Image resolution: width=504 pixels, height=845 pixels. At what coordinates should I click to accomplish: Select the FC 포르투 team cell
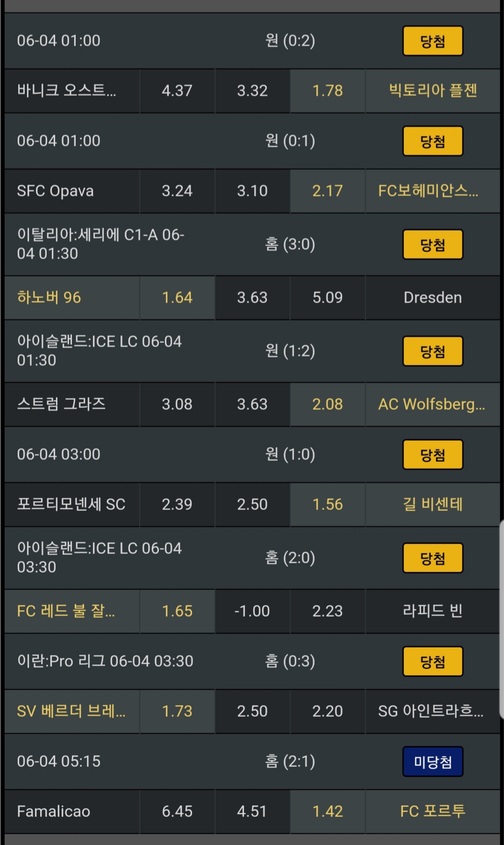(432, 811)
